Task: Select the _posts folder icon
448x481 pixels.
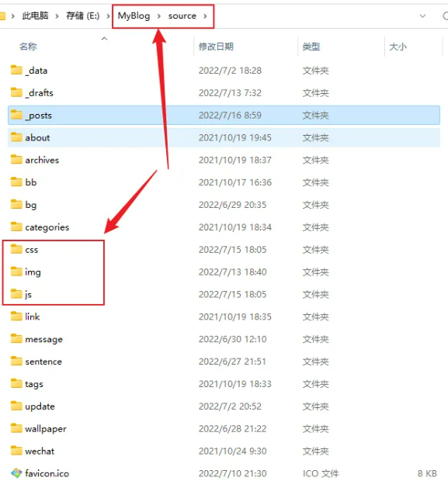Action: coord(16,115)
